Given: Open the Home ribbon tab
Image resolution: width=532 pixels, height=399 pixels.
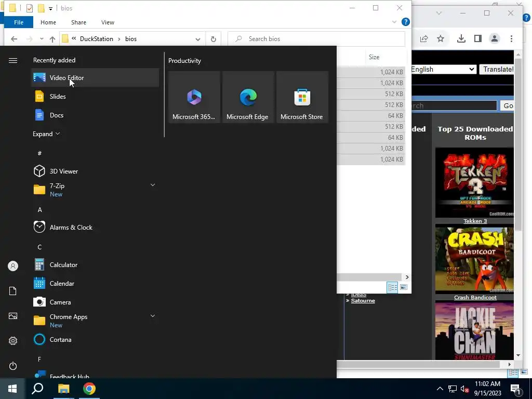Looking at the screenshot, I should [48, 22].
